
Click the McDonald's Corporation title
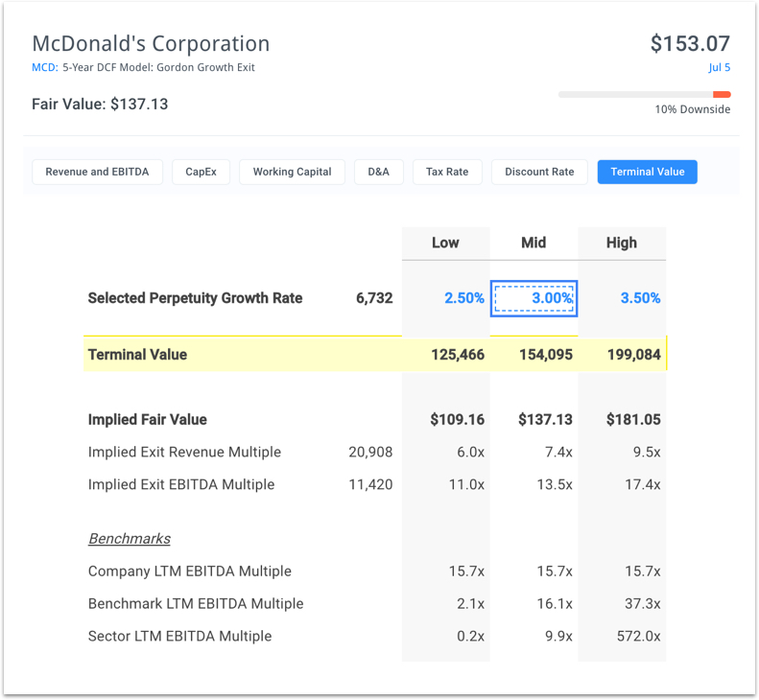point(151,43)
